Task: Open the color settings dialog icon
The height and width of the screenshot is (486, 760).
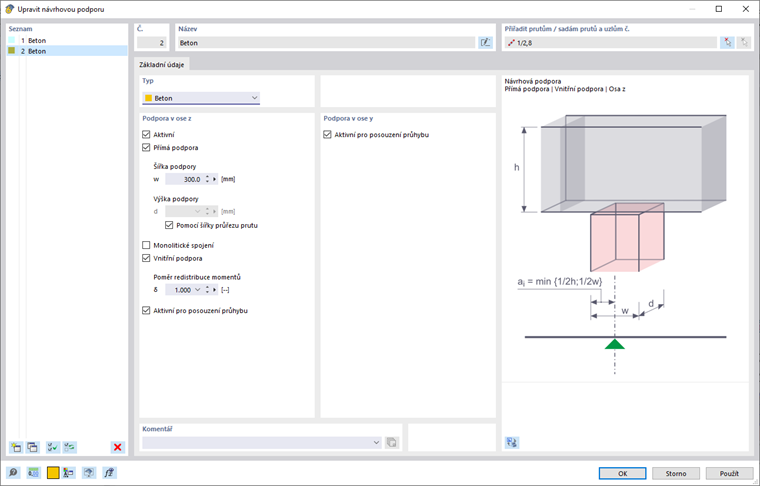Action: click(x=68, y=472)
